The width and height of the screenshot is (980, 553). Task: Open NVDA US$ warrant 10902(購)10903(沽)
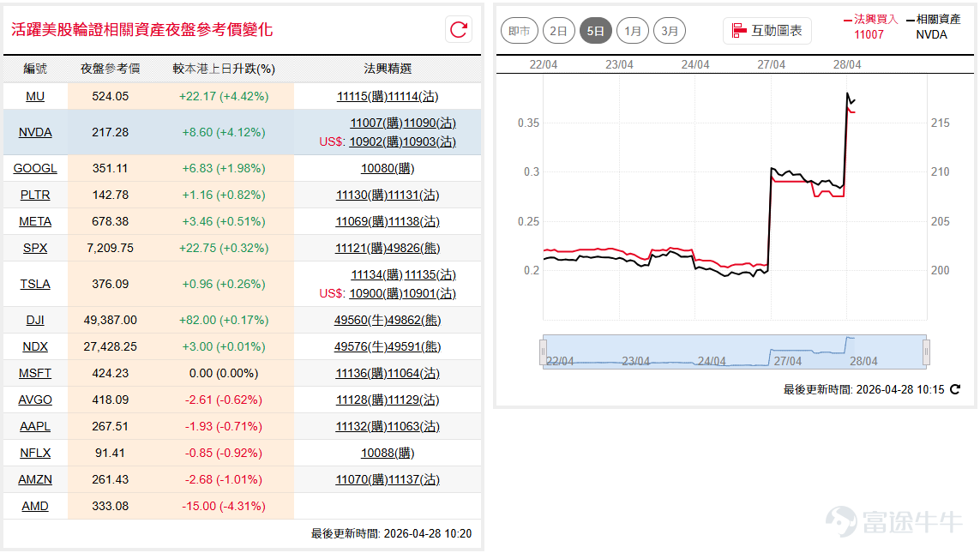402,141
